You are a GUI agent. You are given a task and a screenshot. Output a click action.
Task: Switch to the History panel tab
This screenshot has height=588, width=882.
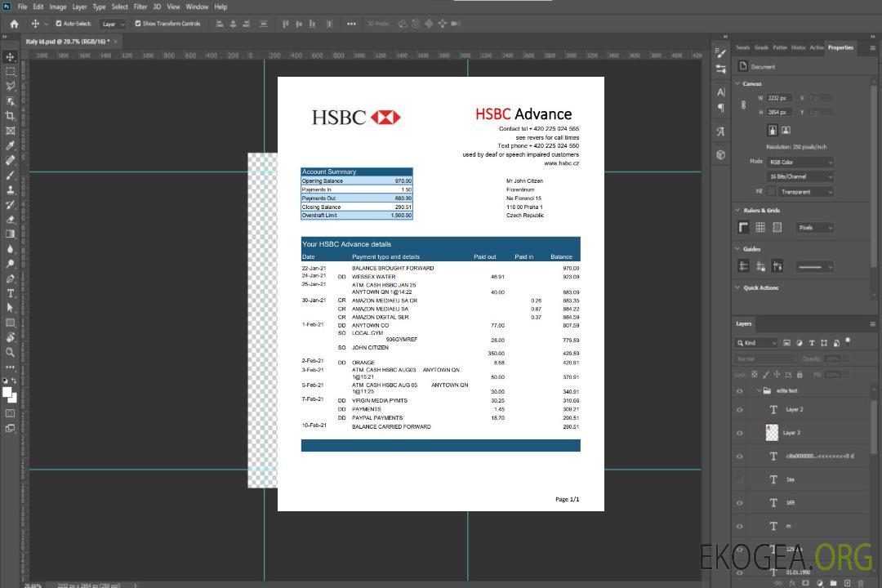pos(798,48)
